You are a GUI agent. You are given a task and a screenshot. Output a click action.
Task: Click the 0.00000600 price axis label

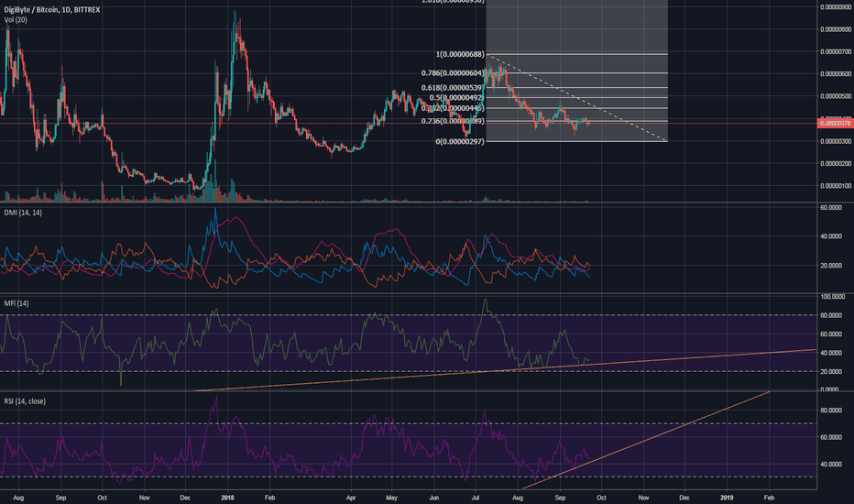point(836,74)
